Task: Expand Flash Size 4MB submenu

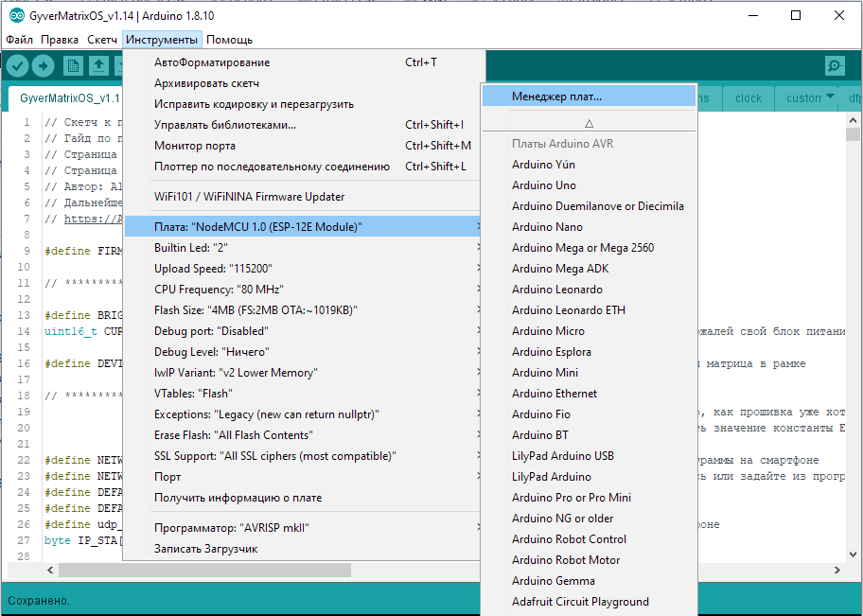Action: point(303,310)
